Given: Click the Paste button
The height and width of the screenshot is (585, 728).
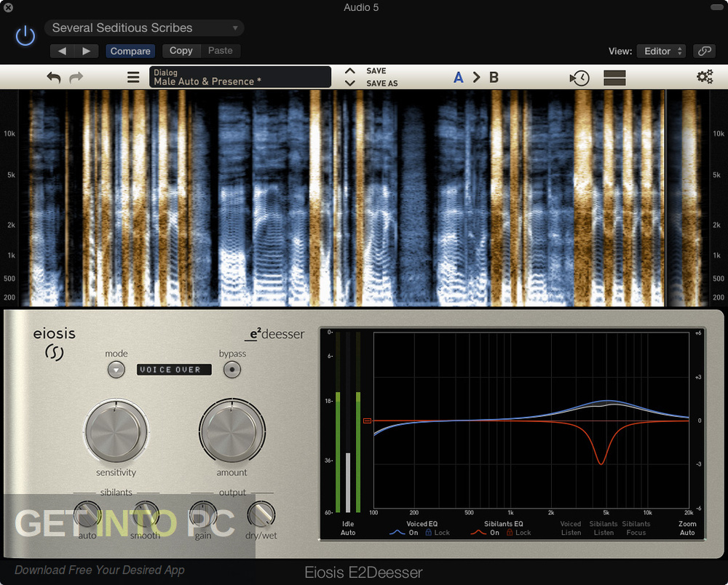Looking at the screenshot, I should click(220, 50).
